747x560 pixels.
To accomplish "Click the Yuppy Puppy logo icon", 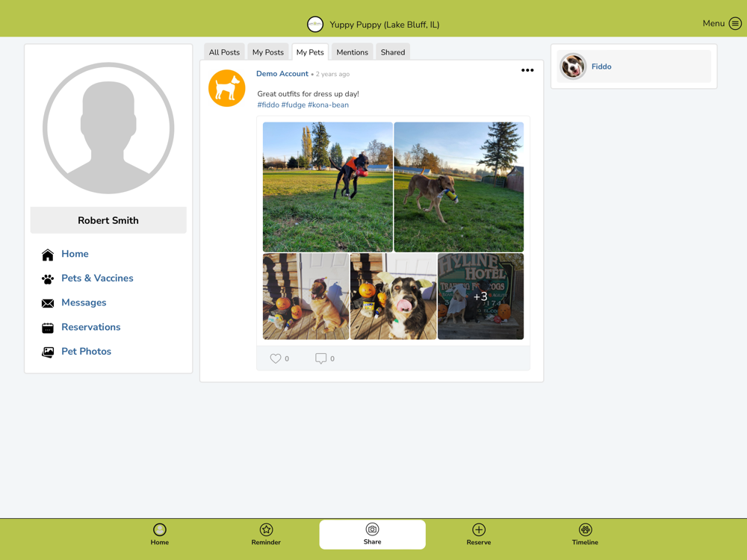I will tap(315, 25).
